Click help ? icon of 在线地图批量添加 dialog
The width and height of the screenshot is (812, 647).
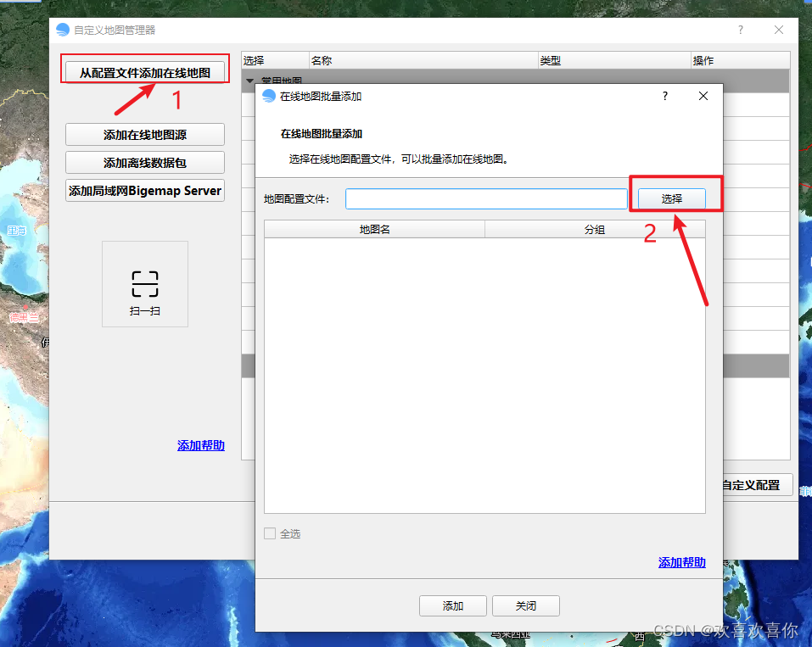[x=665, y=96]
